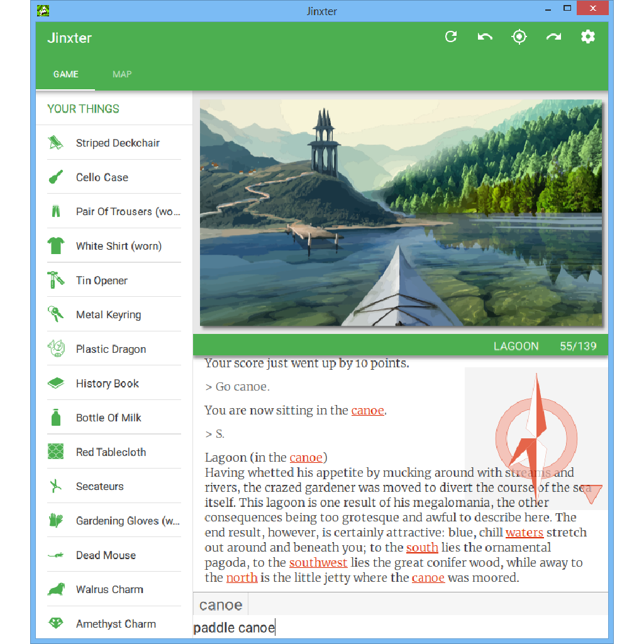Open settings via the gear icon
The width and height of the screenshot is (644, 644).
coord(587,37)
